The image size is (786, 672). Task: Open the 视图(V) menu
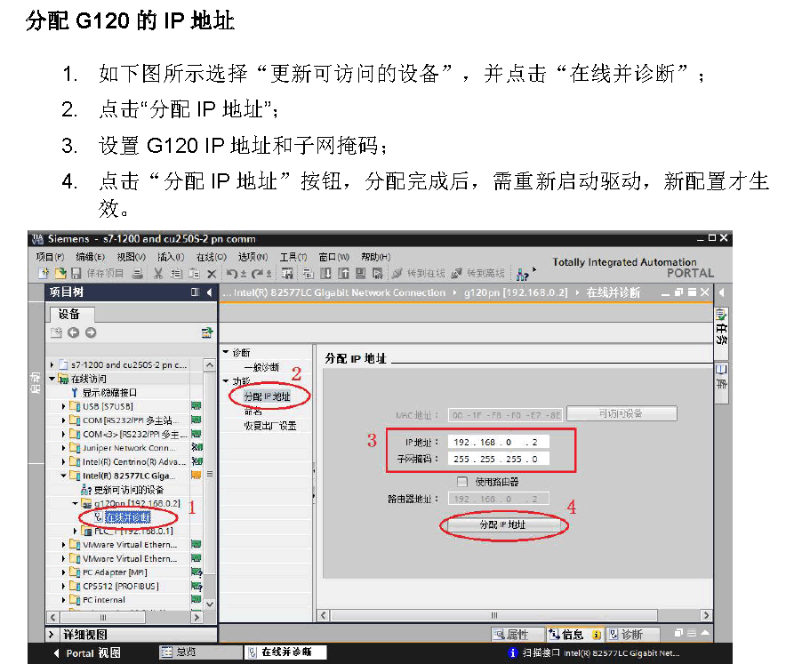click(x=132, y=257)
